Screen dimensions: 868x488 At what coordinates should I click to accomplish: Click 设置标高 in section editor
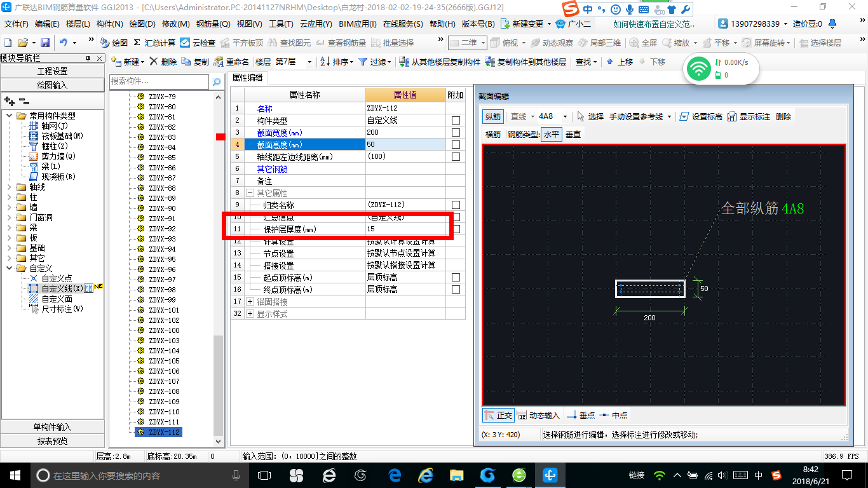click(700, 116)
